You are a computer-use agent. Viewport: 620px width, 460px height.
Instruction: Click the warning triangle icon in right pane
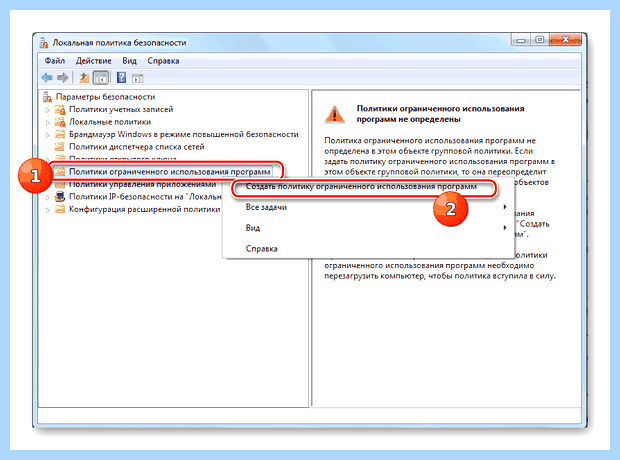(x=335, y=114)
